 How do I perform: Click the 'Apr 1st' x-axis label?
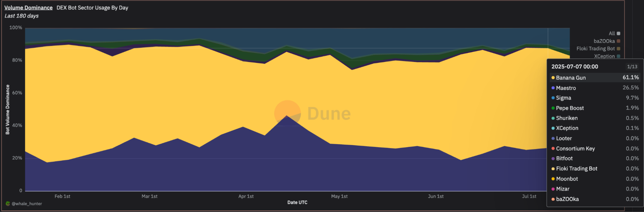[246, 196]
